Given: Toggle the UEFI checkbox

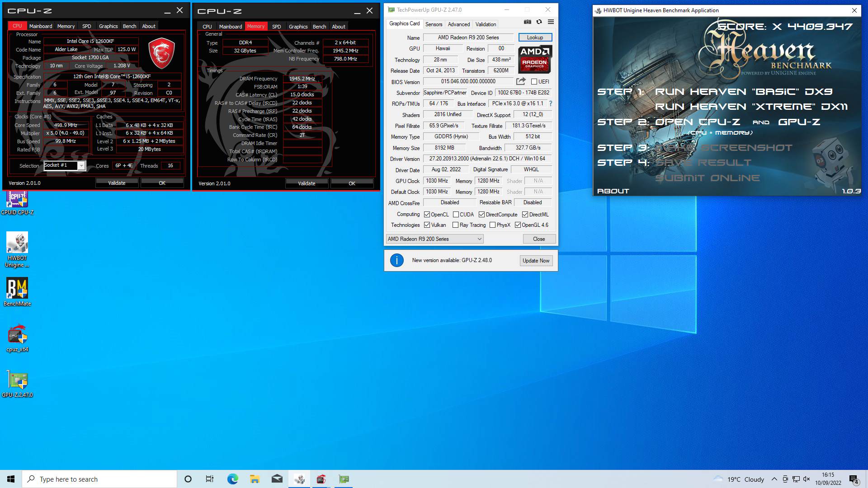Looking at the screenshot, I should 534,82.
